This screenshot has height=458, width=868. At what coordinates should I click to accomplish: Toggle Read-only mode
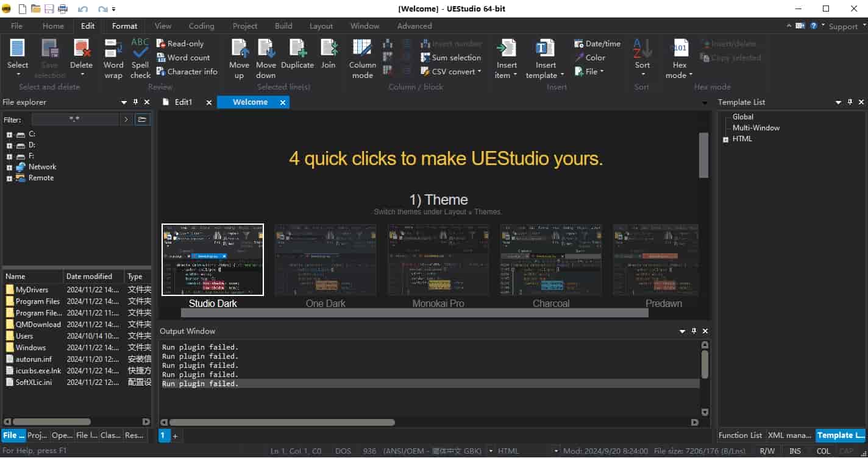point(181,43)
